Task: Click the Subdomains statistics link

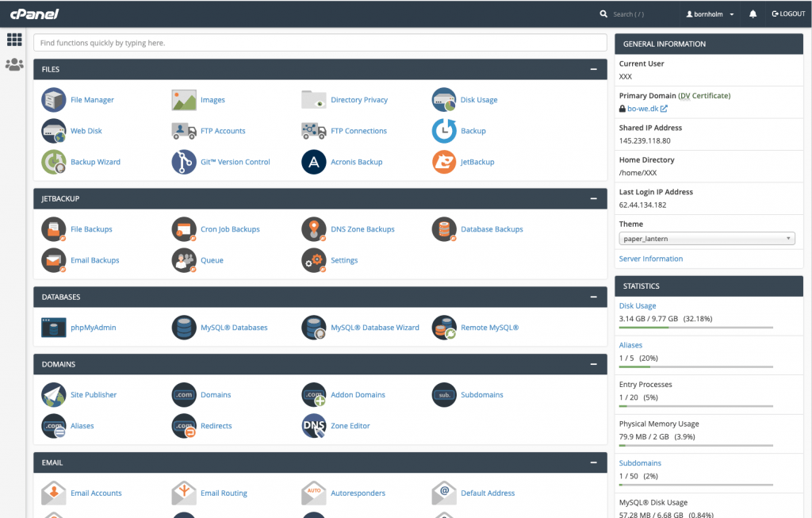Action: pyautogui.click(x=639, y=462)
